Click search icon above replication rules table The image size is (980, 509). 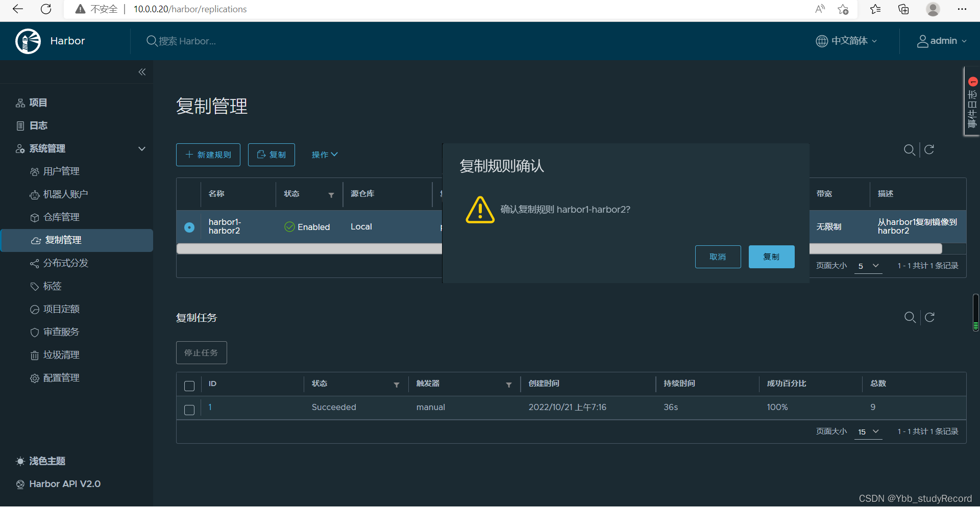(x=909, y=150)
